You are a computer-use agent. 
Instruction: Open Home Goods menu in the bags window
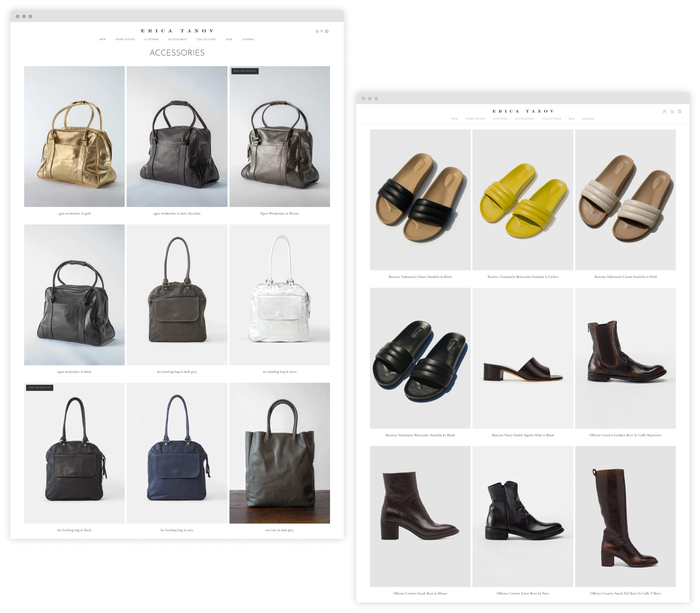pyautogui.click(x=125, y=39)
